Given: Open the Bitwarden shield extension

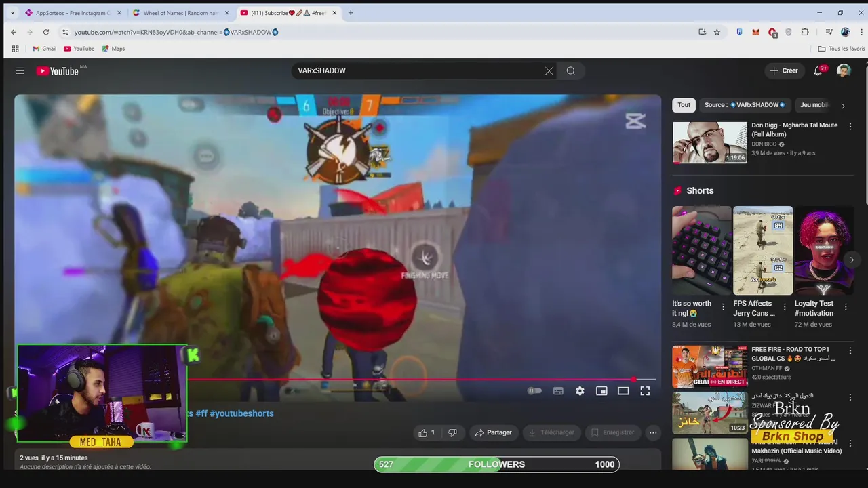Looking at the screenshot, I should [739, 32].
